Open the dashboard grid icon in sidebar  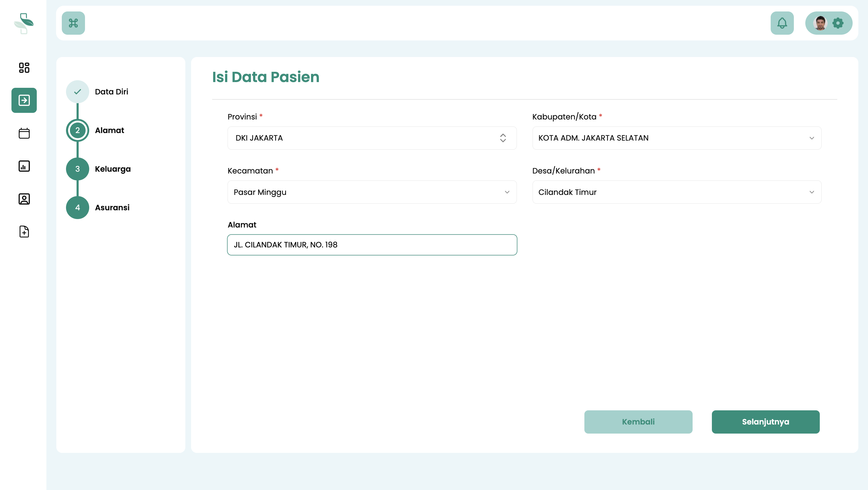click(24, 68)
